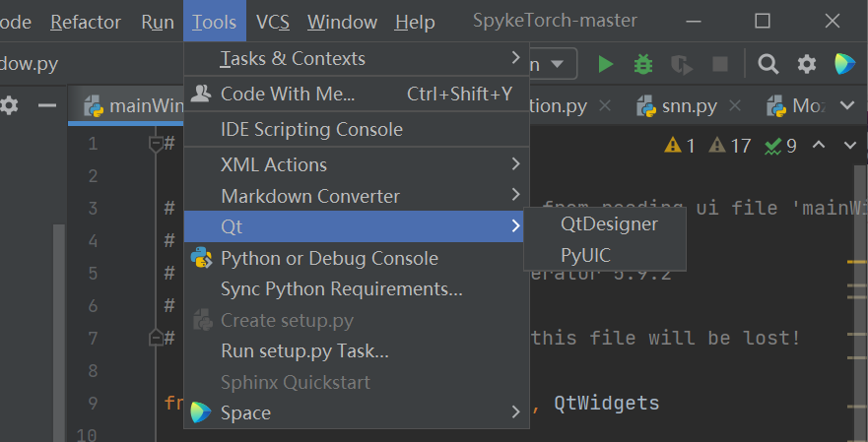Screen dimensions: 868x442
Task: Click line number 9 in gutter
Action: point(92,404)
